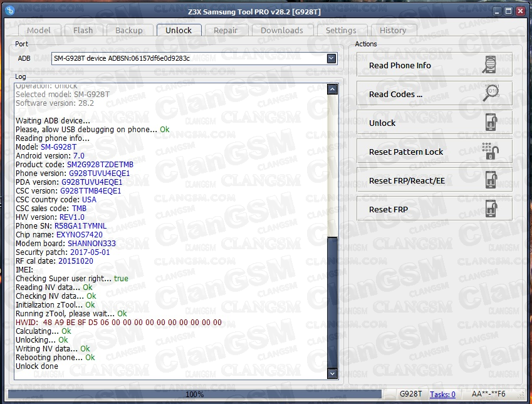
Task: Click the 'Reading phone info...' log line
Action: click(x=53, y=138)
